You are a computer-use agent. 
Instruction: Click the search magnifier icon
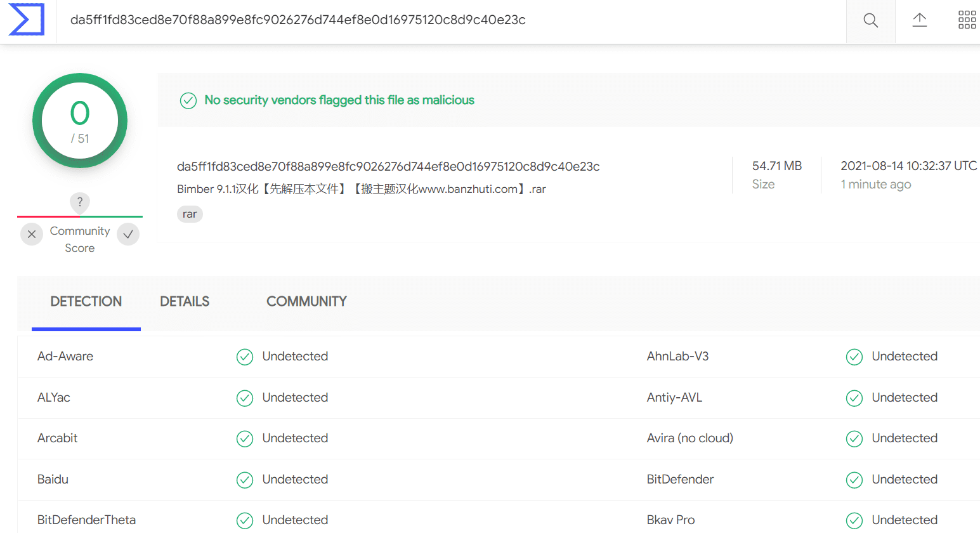tap(871, 21)
